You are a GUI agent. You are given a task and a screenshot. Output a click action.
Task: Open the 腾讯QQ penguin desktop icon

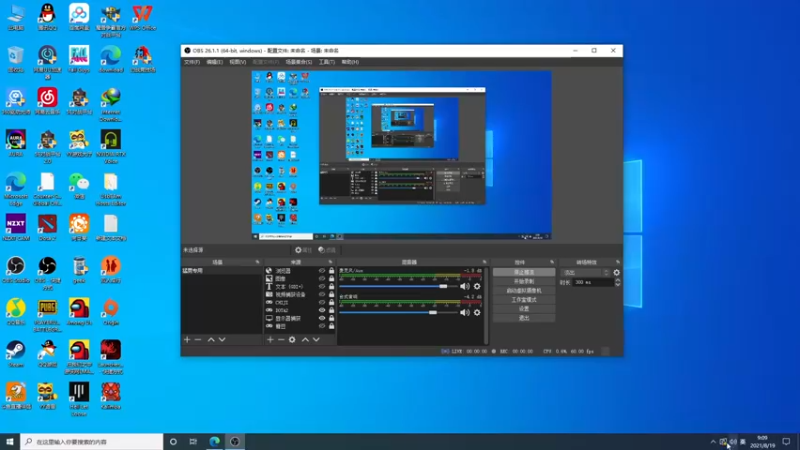pyautogui.click(x=47, y=17)
